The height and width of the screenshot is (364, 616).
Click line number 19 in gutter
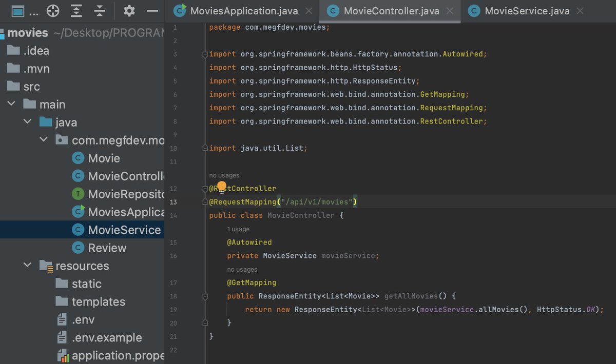174,310
